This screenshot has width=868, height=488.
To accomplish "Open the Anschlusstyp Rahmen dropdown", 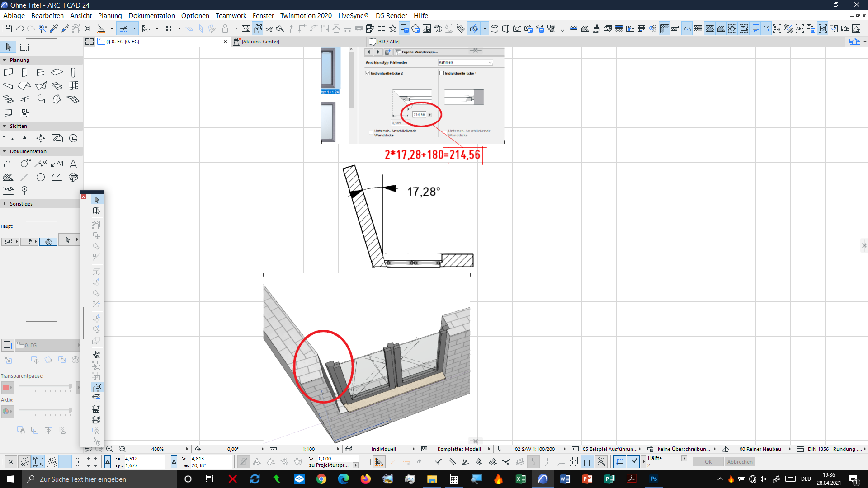I will tap(465, 62).
